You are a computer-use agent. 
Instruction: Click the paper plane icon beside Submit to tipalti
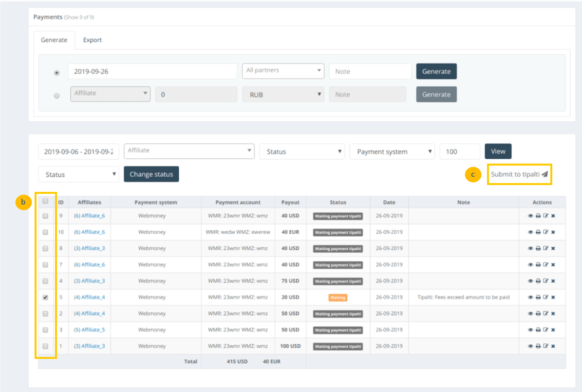coord(545,174)
